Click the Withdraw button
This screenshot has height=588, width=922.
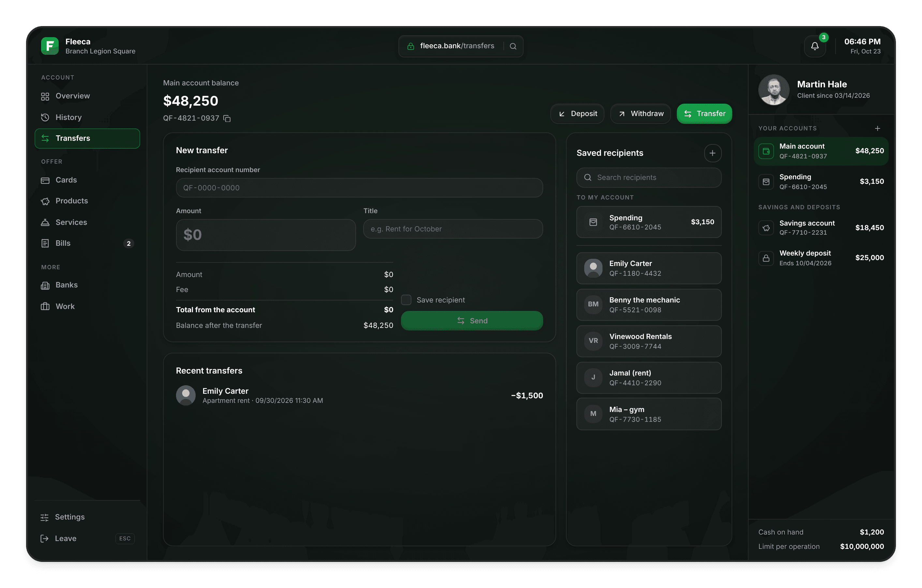click(x=641, y=114)
